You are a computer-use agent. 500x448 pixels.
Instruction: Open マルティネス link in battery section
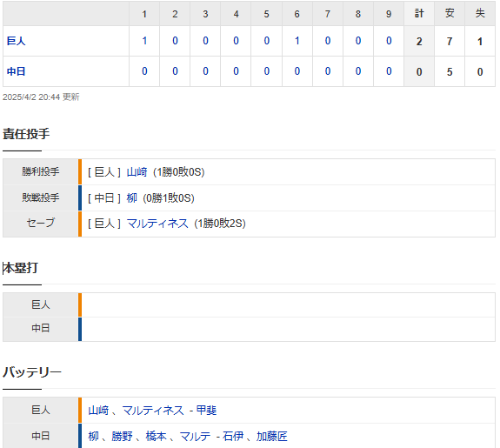pos(153,411)
